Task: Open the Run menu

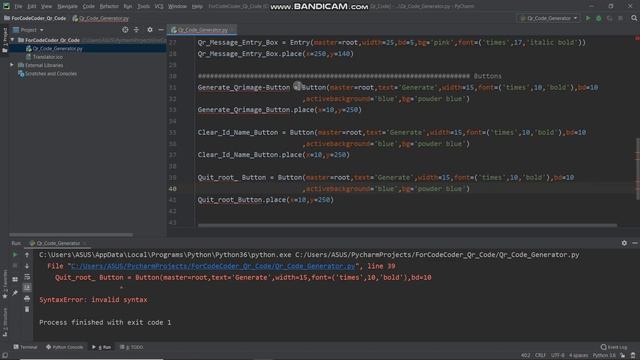Action: (128, 7)
